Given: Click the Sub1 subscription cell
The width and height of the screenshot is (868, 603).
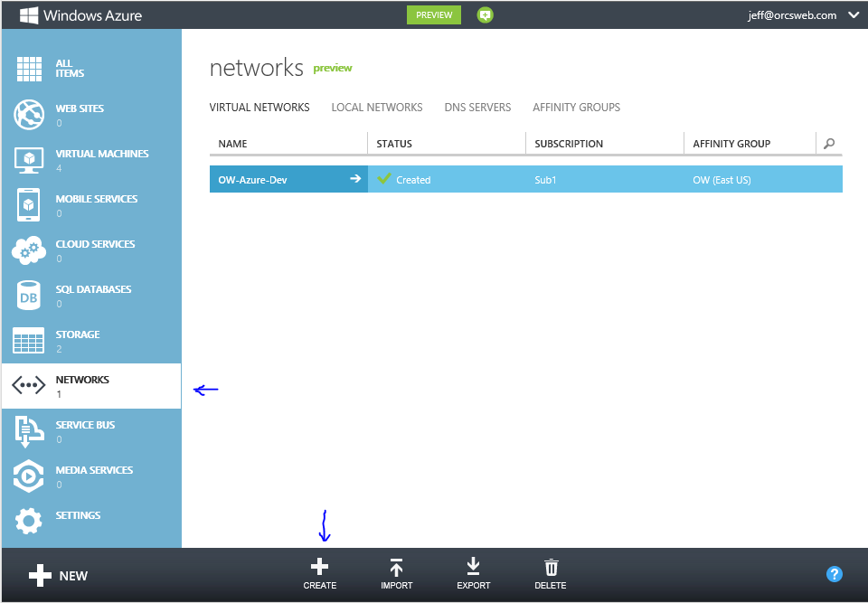Looking at the screenshot, I should (x=605, y=179).
